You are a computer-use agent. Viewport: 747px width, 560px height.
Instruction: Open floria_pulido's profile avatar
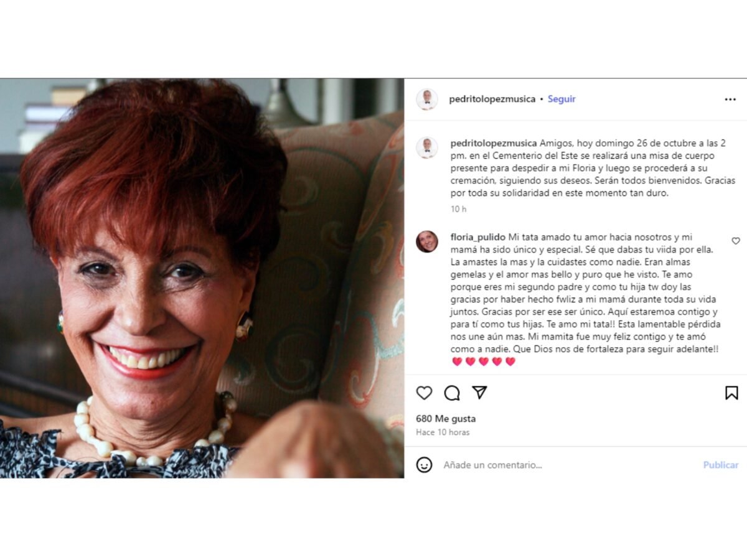pos(427,241)
